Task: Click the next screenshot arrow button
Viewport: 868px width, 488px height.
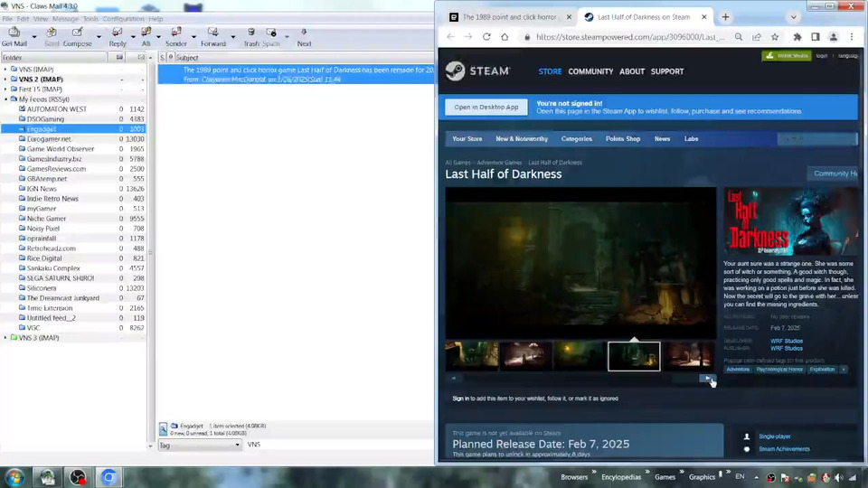Action: click(x=707, y=379)
